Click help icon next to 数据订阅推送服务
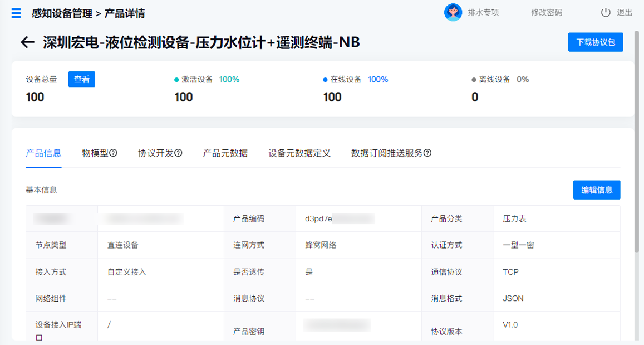The width and height of the screenshot is (644, 345). point(427,153)
